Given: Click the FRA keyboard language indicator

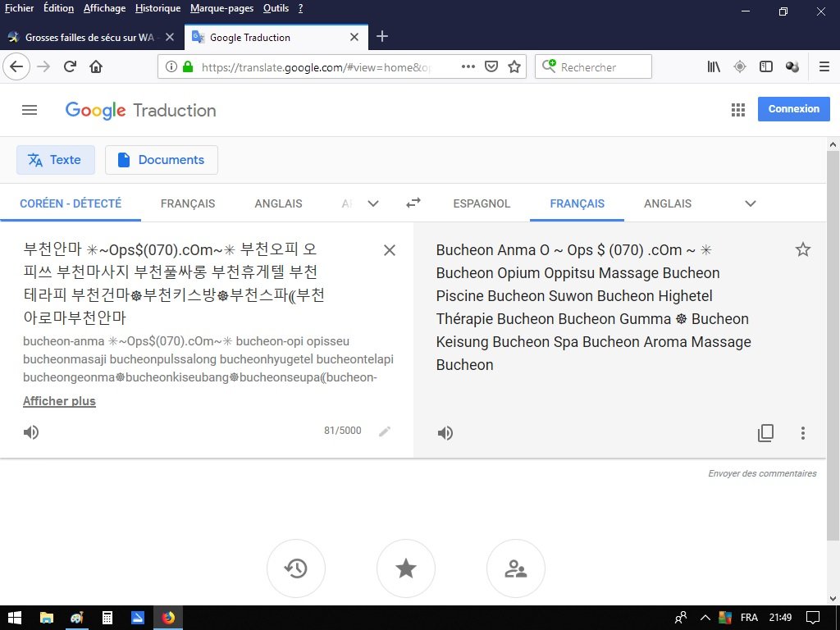Looking at the screenshot, I should [749, 618].
